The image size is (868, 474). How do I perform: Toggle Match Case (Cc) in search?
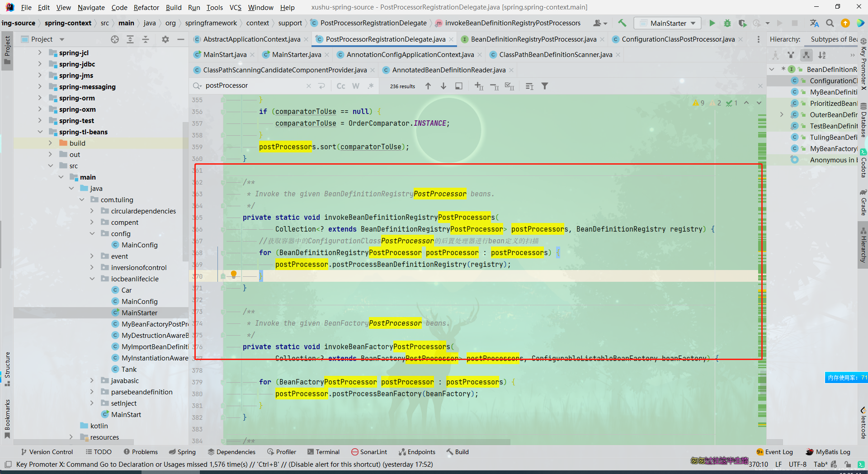341,86
